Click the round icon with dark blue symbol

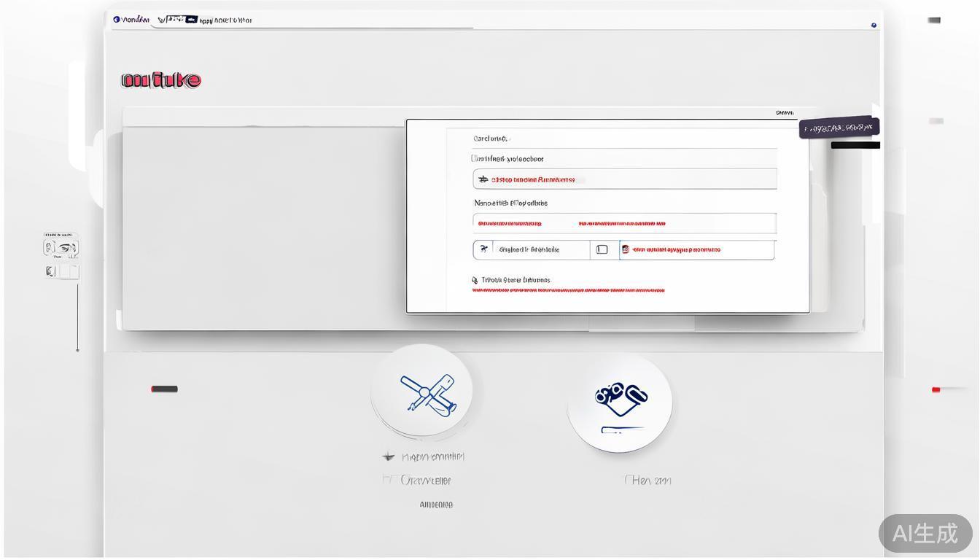[x=619, y=402]
